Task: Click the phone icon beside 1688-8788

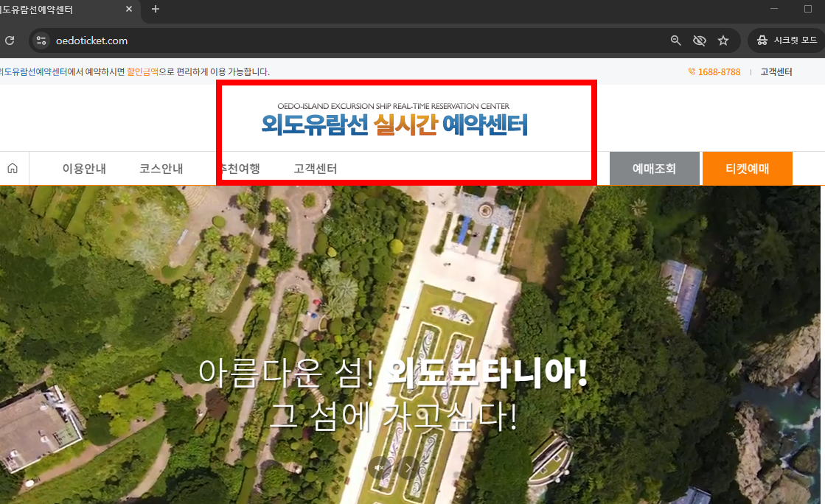Action: coord(691,71)
